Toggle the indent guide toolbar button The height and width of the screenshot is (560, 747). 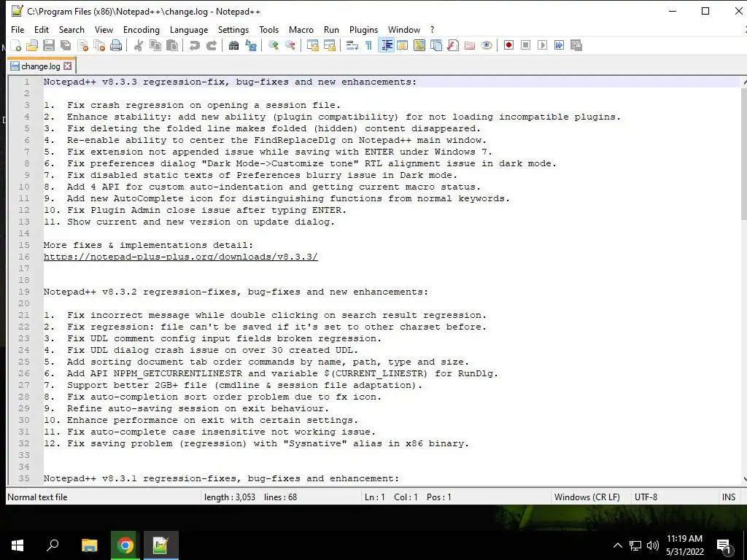click(x=386, y=45)
